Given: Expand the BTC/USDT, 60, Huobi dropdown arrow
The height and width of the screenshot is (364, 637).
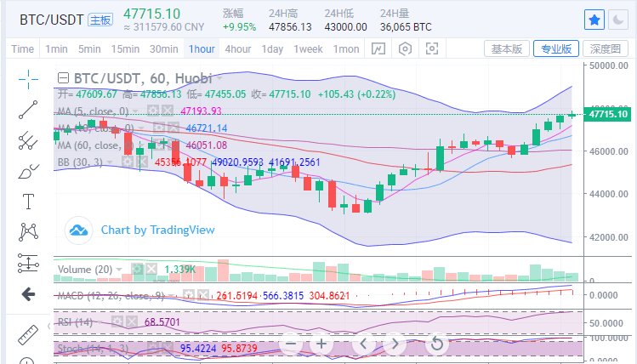Looking at the screenshot, I should coord(219,77).
